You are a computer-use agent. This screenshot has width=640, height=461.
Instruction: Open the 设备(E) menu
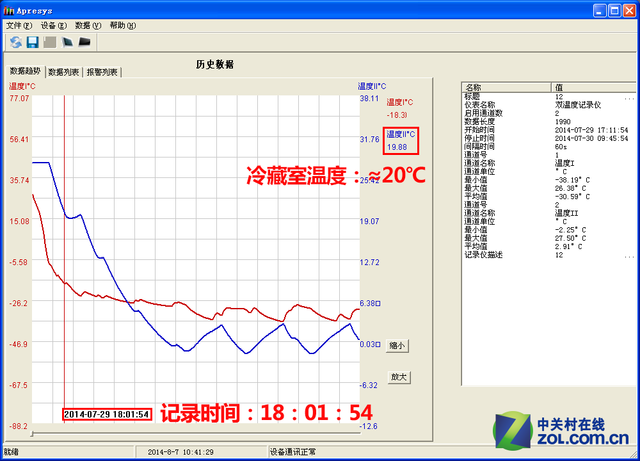(53, 25)
